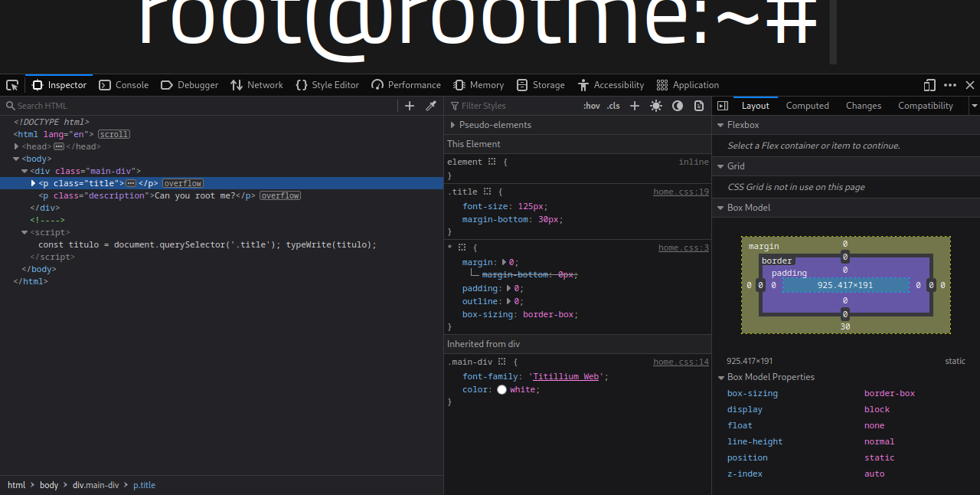Create a new node with the plus icon
The height and width of the screenshot is (495, 980).
click(410, 106)
